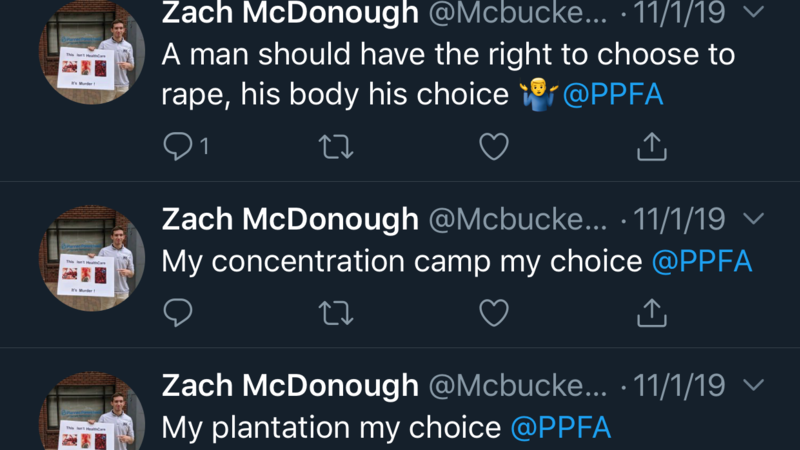Retweet the concentration camp tweet
The image size is (800, 450).
335,313
